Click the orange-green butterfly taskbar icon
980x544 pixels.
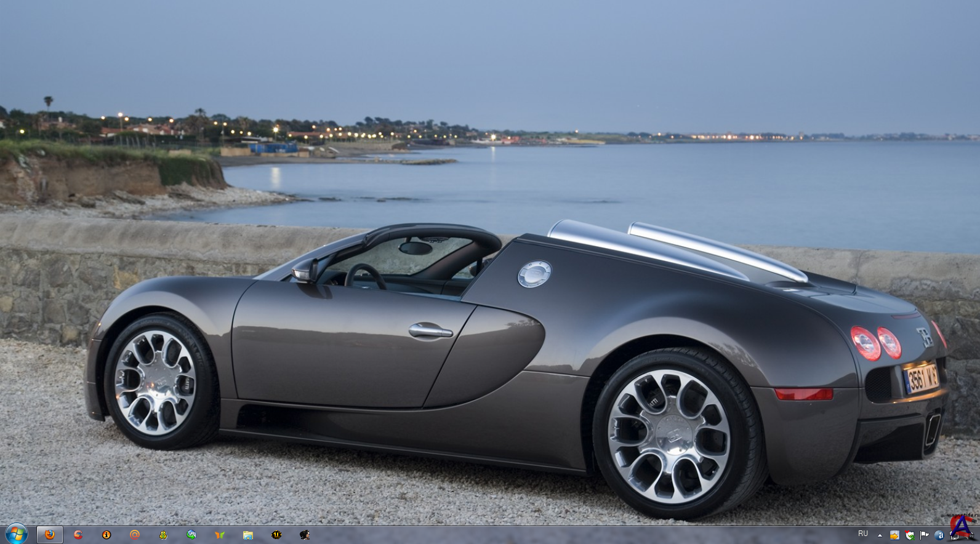click(x=220, y=535)
